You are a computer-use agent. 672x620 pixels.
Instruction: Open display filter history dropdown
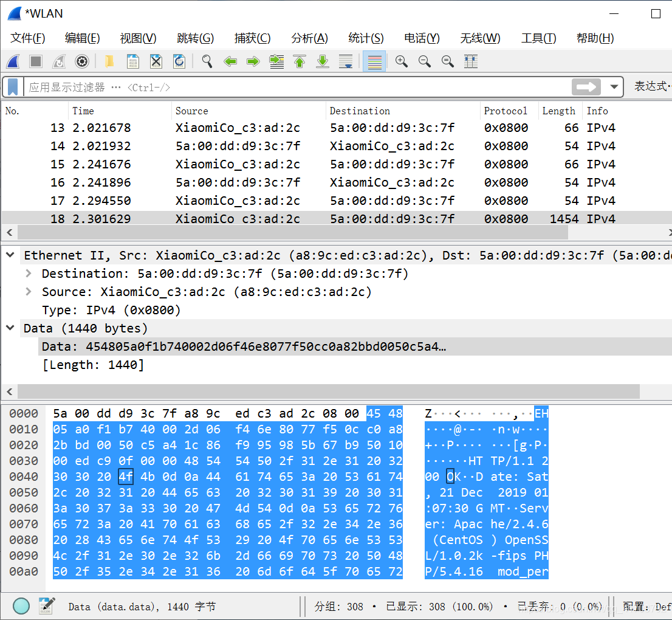(x=614, y=88)
